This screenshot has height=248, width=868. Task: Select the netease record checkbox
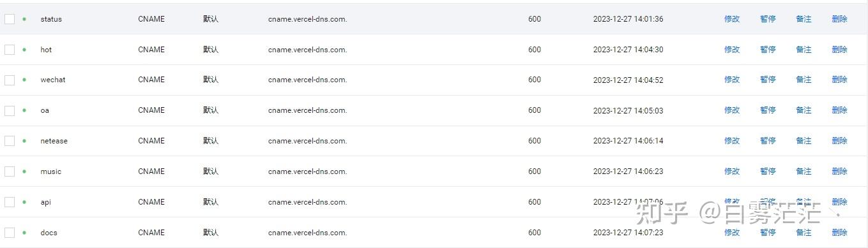coord(10,141)
